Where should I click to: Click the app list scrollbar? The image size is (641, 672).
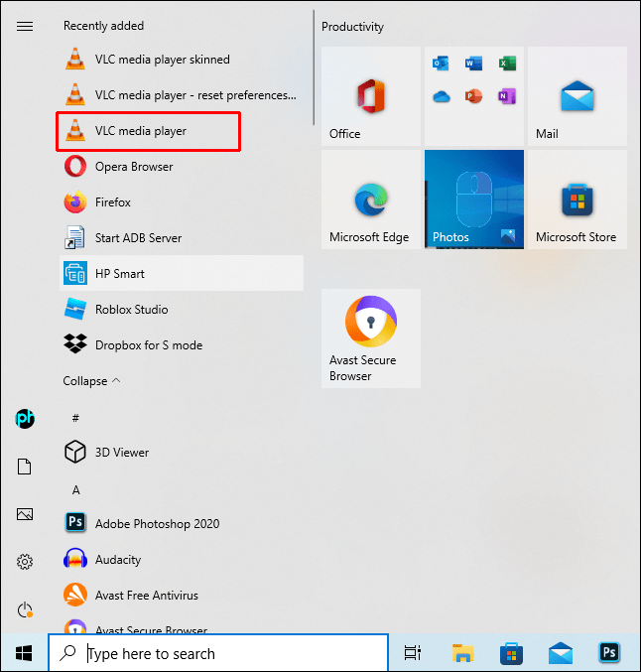point(314,67)
